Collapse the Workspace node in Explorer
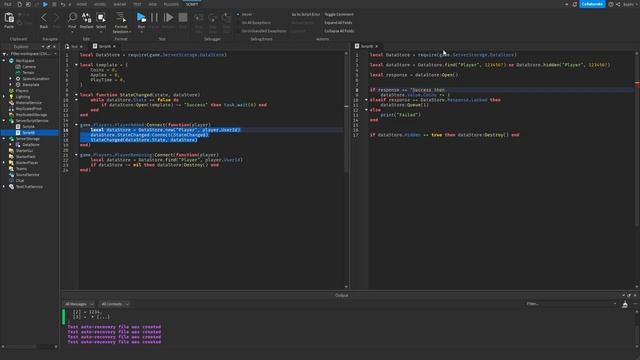Screen dimensions: 640x360 tap(4, 60)
